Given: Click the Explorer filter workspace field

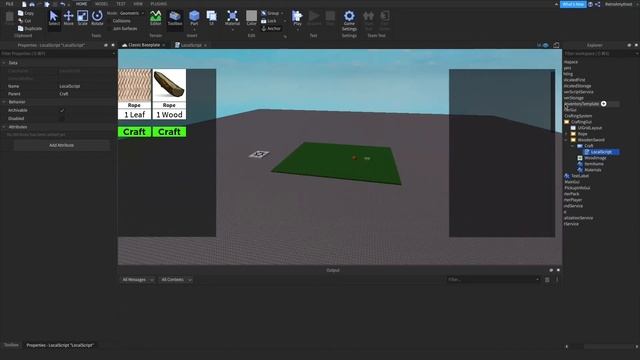Looking at the screenshot, I should 601,53.
